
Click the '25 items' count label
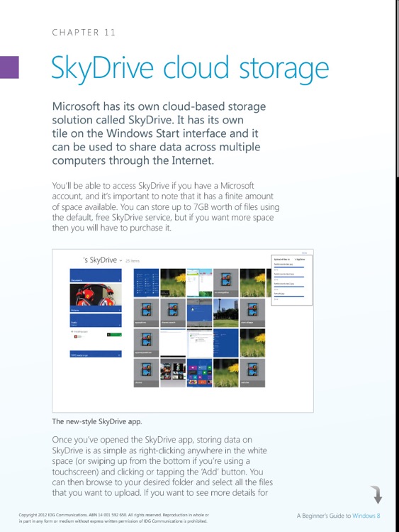(133, 261)
